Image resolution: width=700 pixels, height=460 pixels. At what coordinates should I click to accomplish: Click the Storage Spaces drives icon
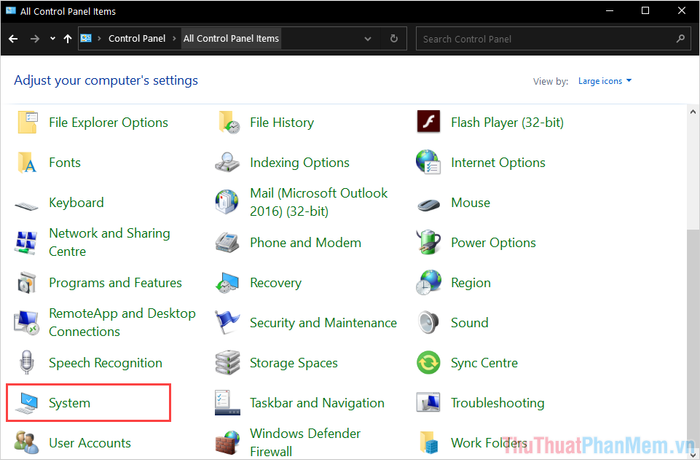click(228, 363)
